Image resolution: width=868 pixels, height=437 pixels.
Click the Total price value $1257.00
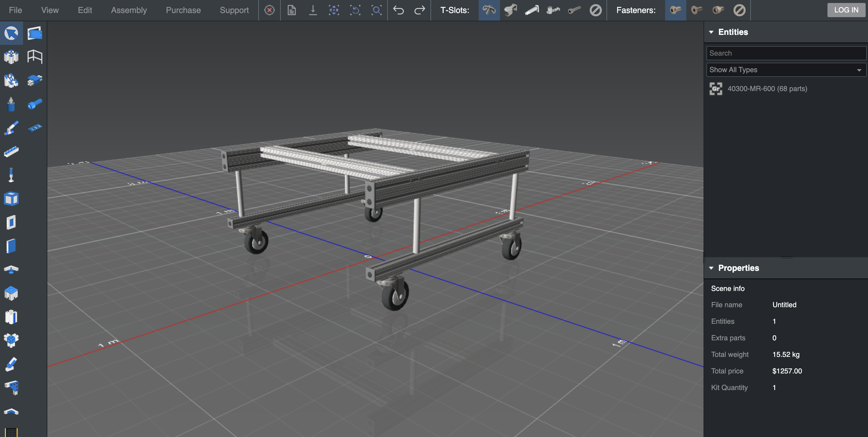click(787, 371)
